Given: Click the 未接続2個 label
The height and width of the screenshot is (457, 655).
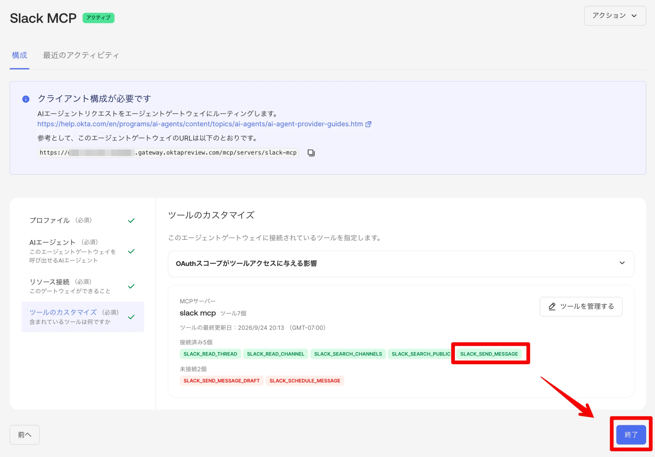Looking at the screenshot, I should [x=193, y=369].
